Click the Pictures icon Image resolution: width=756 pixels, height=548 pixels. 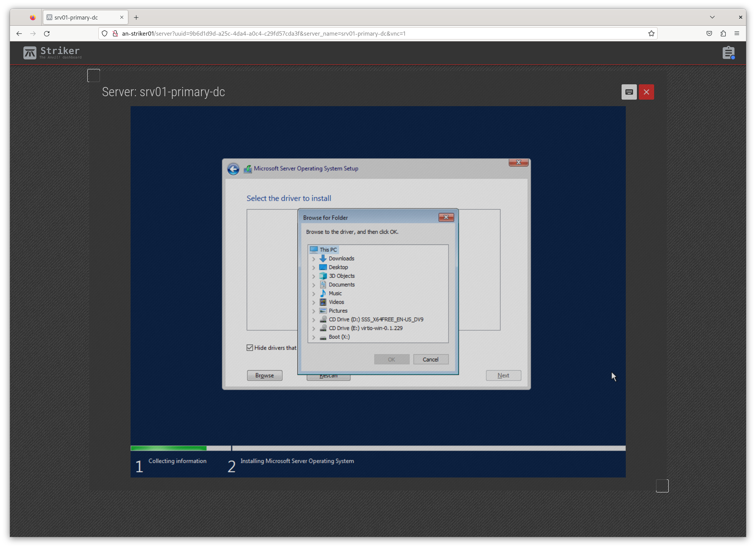tap(323, 311)
